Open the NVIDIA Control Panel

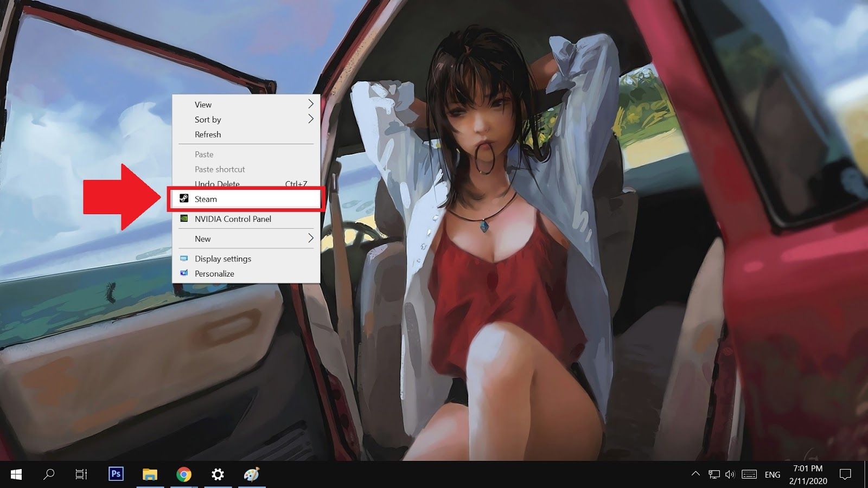click(233, 219)
